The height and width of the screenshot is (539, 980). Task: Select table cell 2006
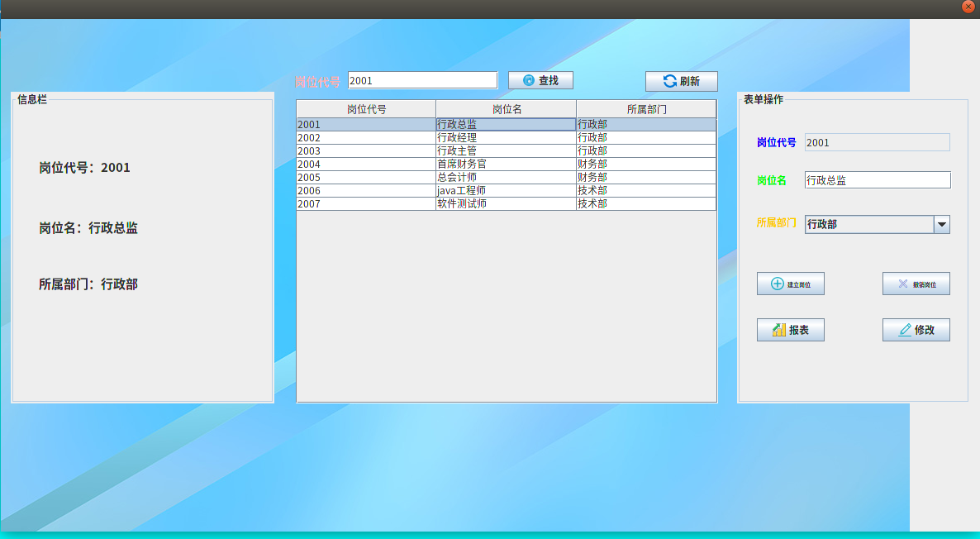[x=366, y=190]
